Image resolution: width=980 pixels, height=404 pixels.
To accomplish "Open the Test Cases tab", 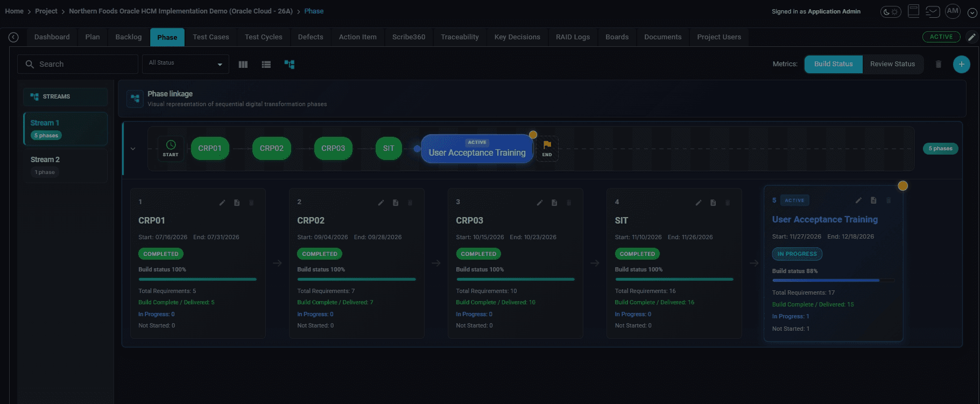I will tap(211, 37).
